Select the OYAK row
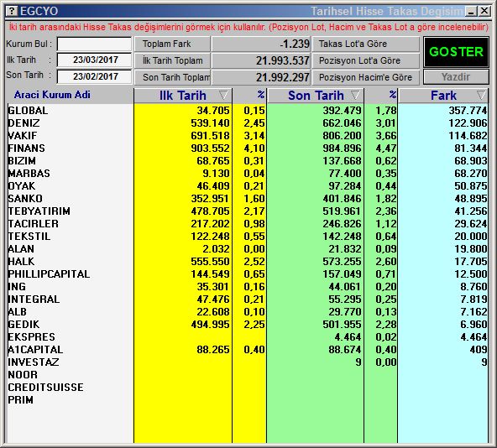Screen dimensions: 497x448 tap(247, 185)
